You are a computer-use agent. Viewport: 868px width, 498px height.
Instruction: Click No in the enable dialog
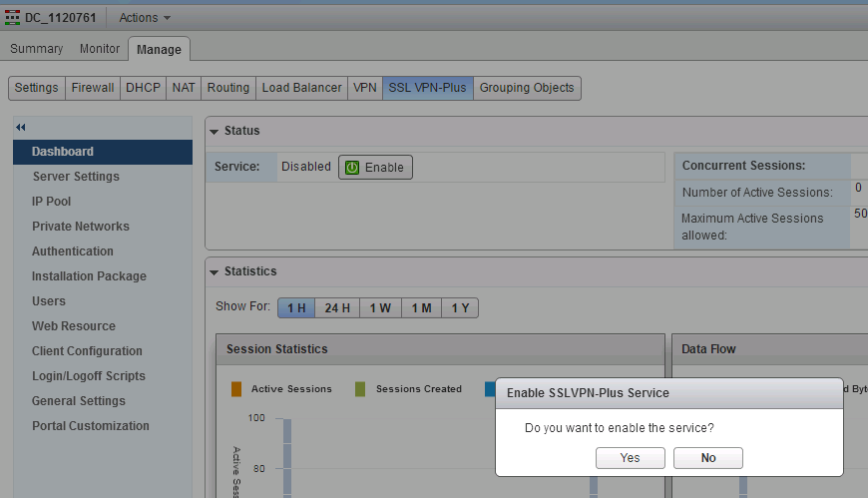click(x=708, y=458)
